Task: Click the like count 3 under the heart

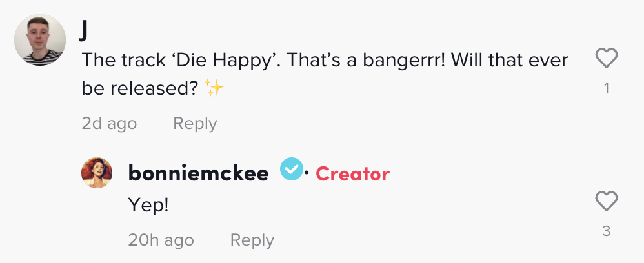Action: (607, 231)
